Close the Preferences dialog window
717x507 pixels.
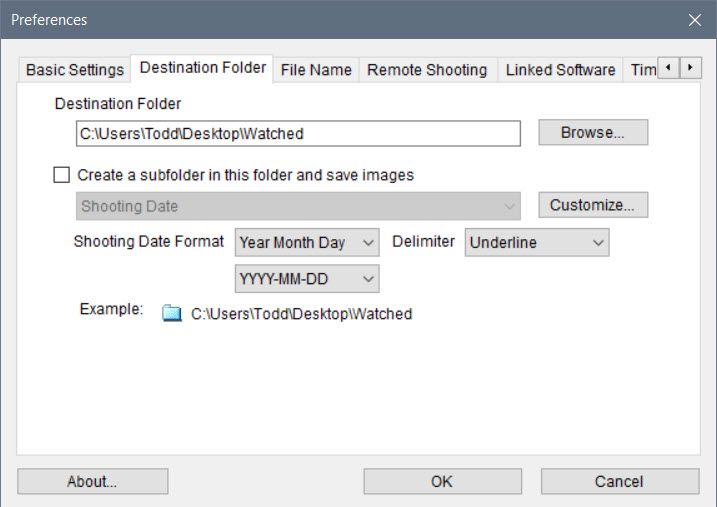tap(695, 20)
